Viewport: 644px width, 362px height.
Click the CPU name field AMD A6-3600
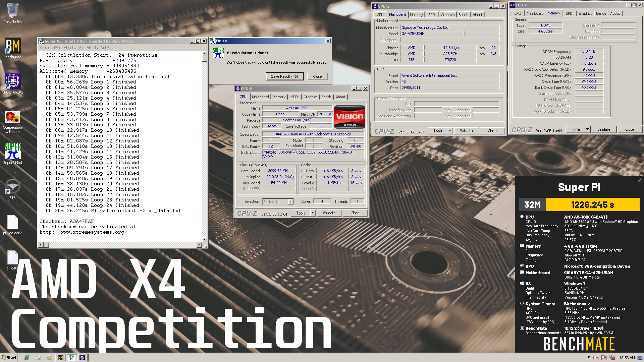[x=297, y=108]
